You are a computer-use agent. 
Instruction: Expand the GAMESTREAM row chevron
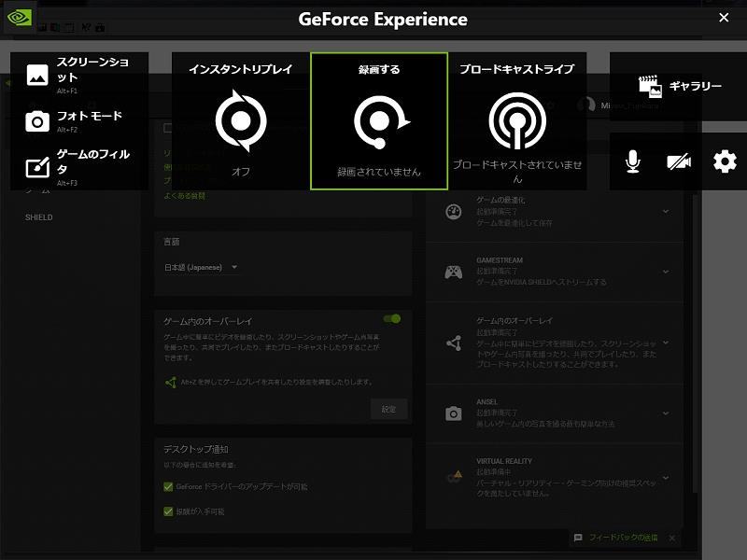point(666,272)
